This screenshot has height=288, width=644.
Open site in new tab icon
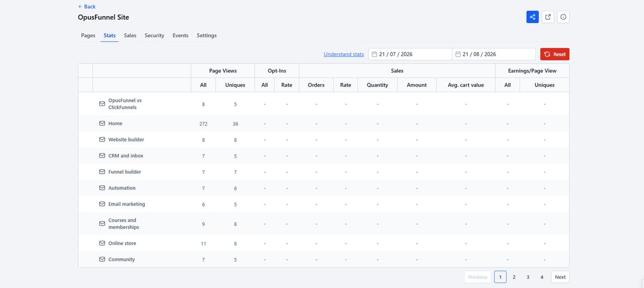(x=548, y=17)
